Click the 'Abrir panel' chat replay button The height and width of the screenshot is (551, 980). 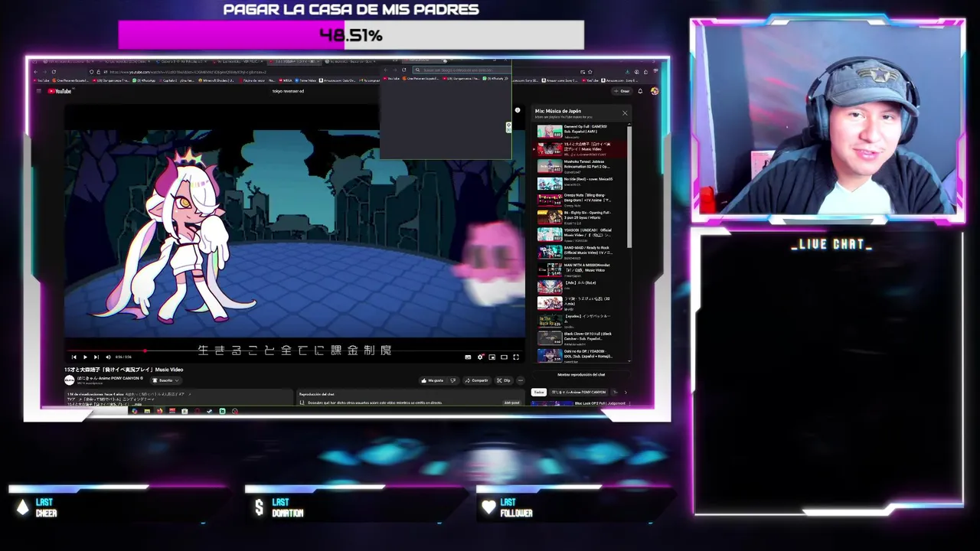point(511,403)
